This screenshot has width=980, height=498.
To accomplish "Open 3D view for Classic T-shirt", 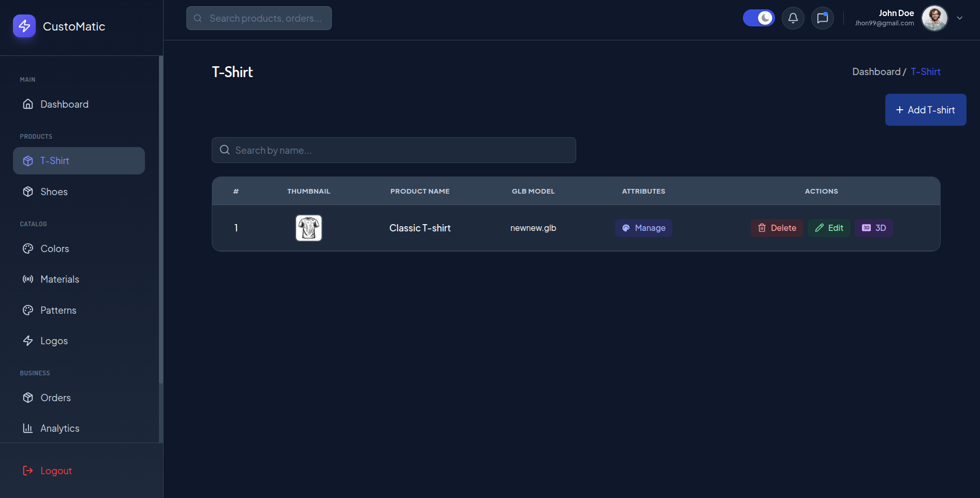I will tap(874, 228).
